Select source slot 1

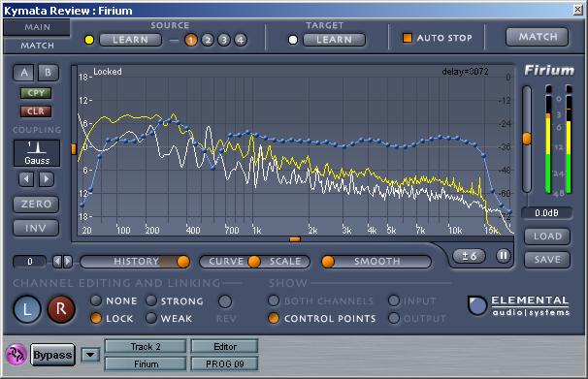[x=191, y=40]
